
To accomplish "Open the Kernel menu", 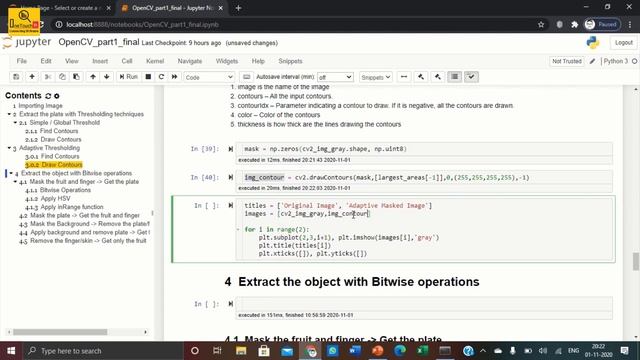I will pos(155,61).
